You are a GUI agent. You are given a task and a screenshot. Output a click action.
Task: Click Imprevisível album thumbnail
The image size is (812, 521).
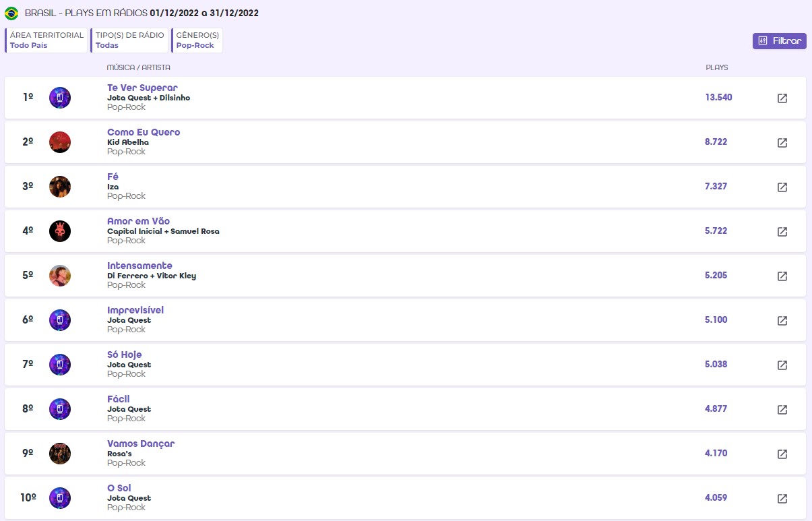click(60, 320)
